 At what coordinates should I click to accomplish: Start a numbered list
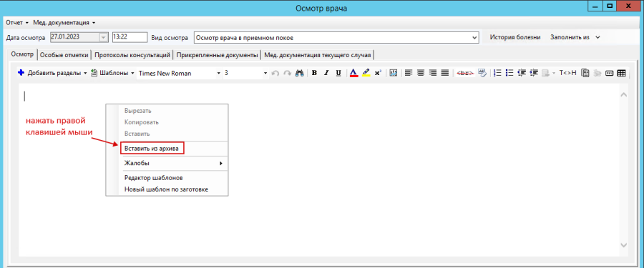pyautogui.click(x=497, y=74)
